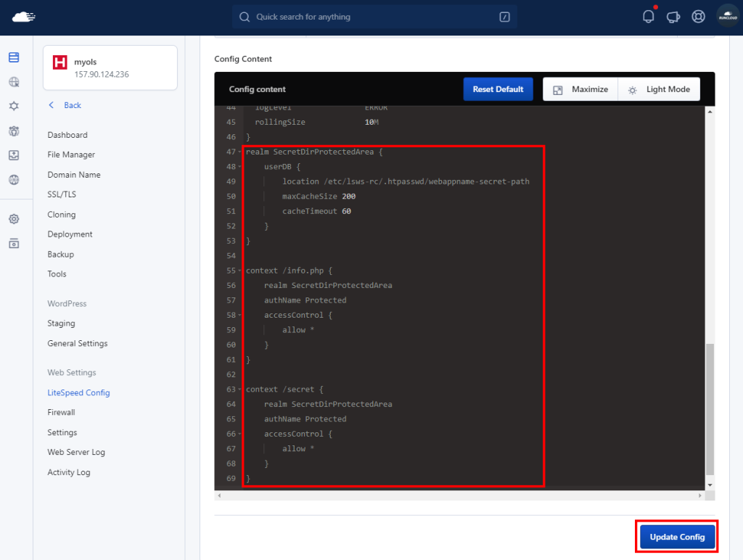
Task: Collapse the fold arrow at line 47
Action: click(x=239, y=152)
